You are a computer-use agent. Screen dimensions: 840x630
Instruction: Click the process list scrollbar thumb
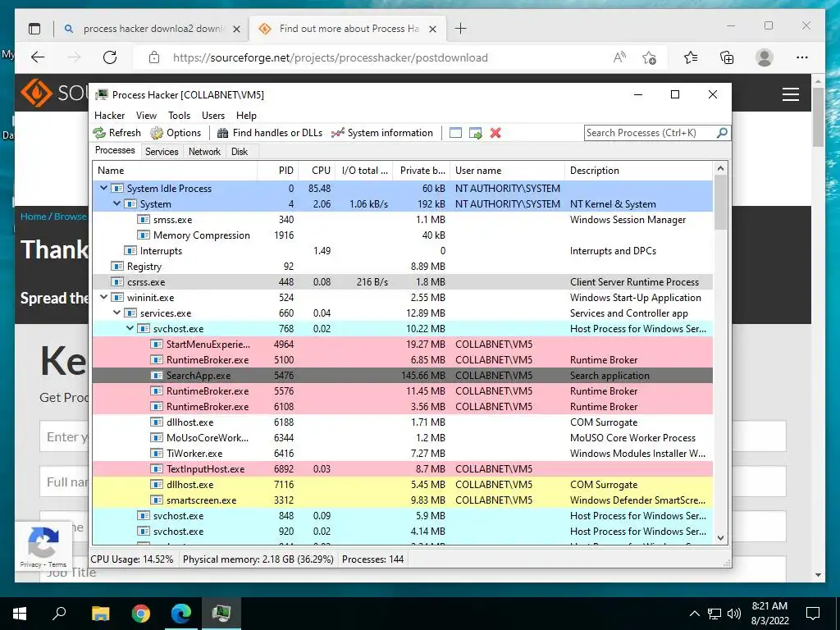pos(720,203)
